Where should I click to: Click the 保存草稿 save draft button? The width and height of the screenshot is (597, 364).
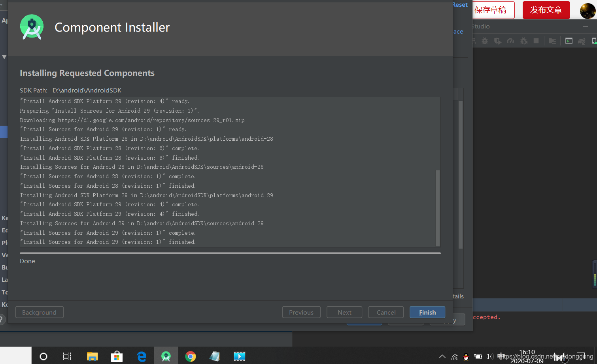[x=493, y=10]
